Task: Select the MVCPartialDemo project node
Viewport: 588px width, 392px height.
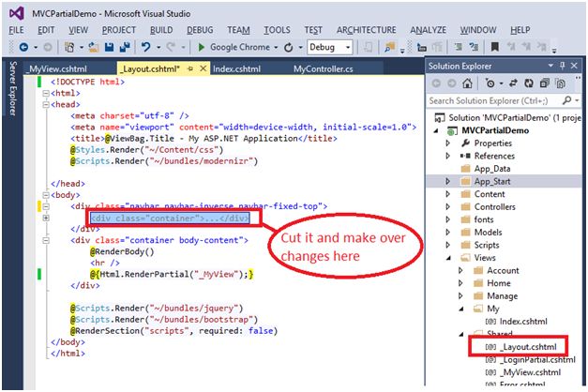Action: coord(495,130)
